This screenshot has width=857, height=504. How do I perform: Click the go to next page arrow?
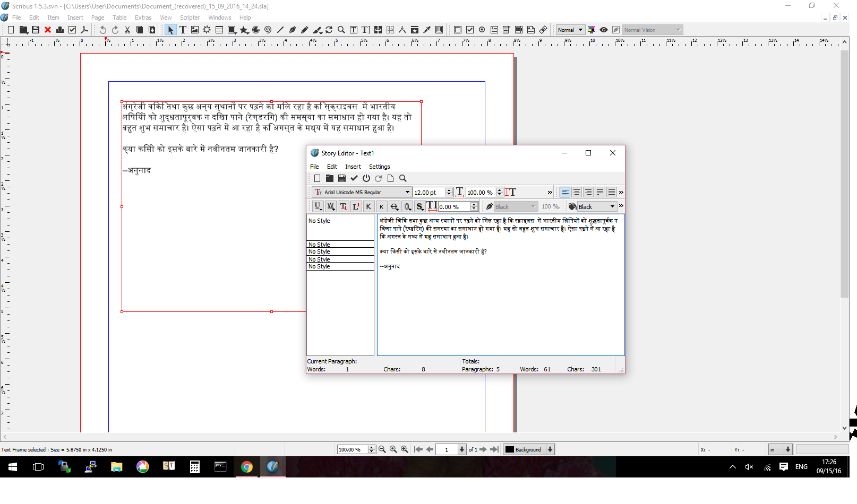click(483, 449)
